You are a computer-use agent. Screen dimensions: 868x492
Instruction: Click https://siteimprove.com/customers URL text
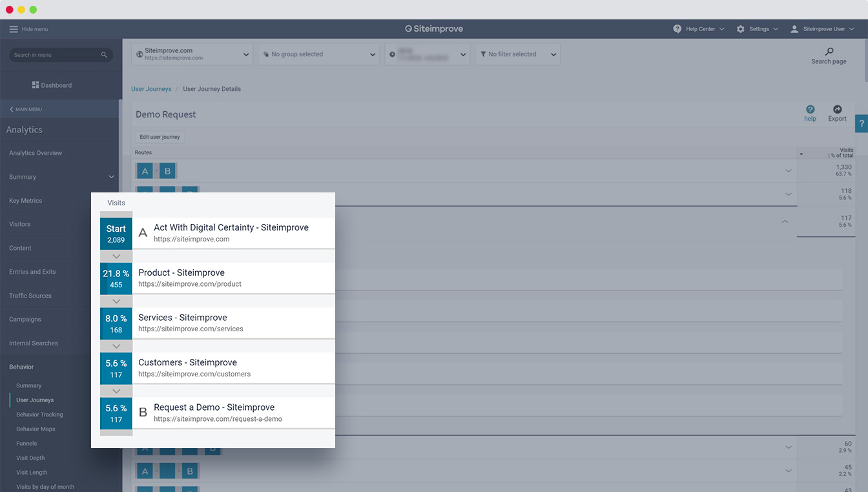click(194, 374)
